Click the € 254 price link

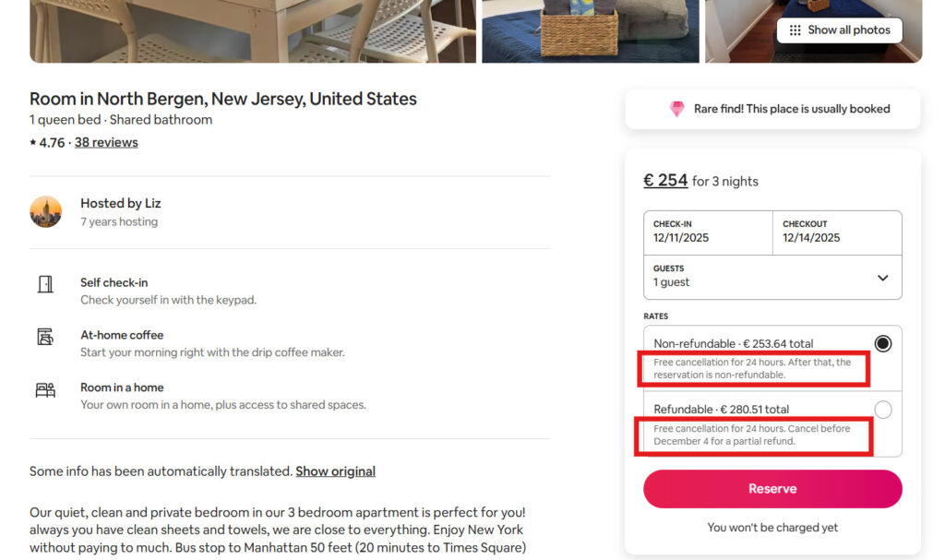pyautogui.click(x=665, y=180)
